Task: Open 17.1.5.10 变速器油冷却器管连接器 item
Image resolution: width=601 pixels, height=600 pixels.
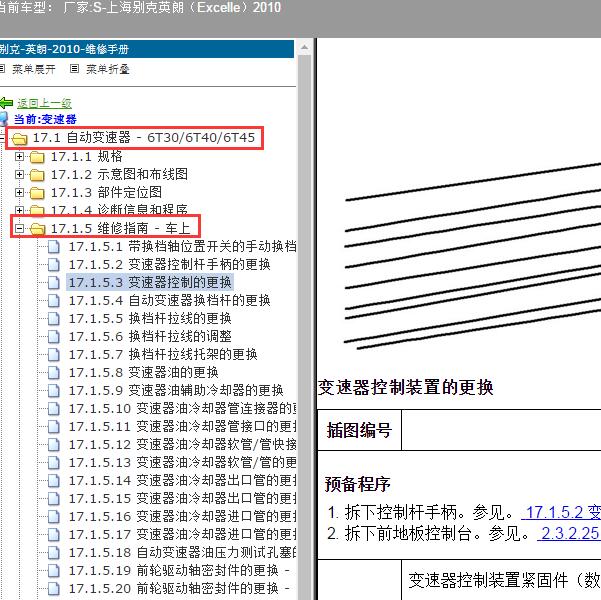Action: pyautogui.click(x=182, y=409)
